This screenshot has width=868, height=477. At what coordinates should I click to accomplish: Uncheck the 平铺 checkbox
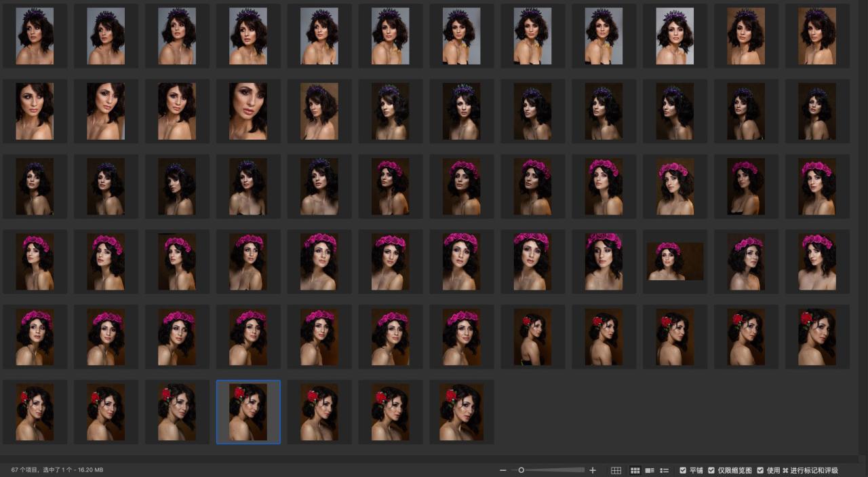[x=683, y=470]
